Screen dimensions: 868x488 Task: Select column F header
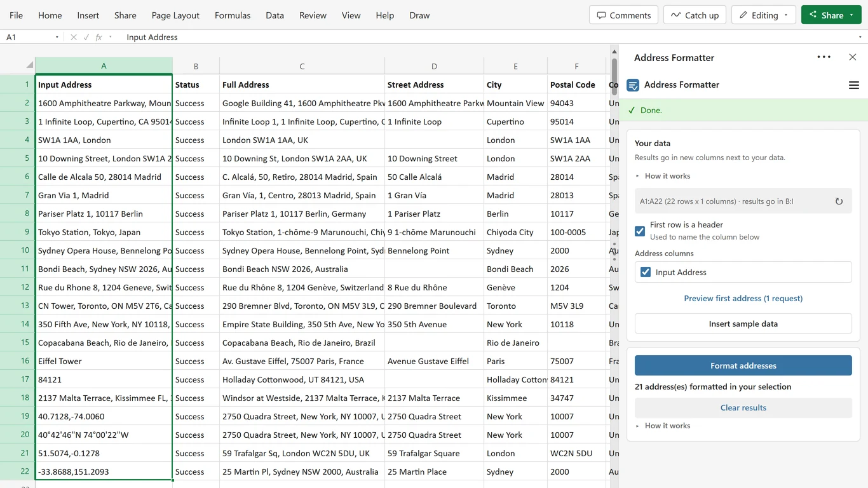pyautogui.click(x=576, y=66)
